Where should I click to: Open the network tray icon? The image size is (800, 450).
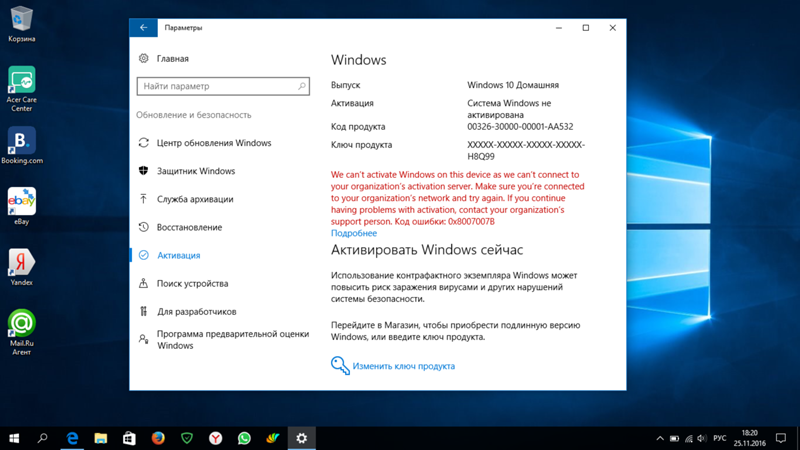click(x=689, y=438)
